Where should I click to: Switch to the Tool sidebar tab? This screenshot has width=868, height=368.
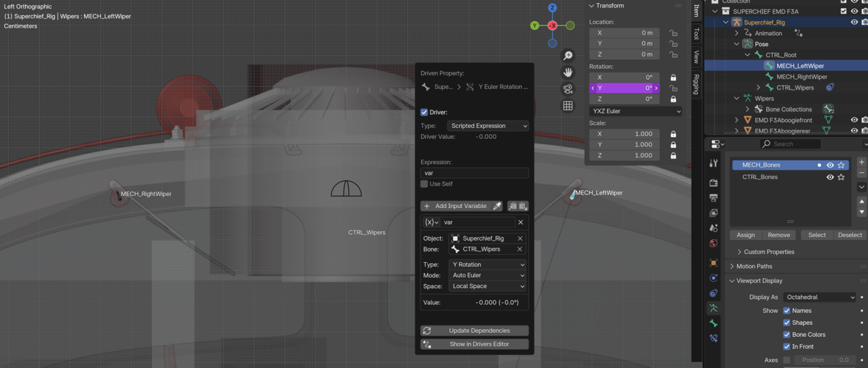coord(696,33)
